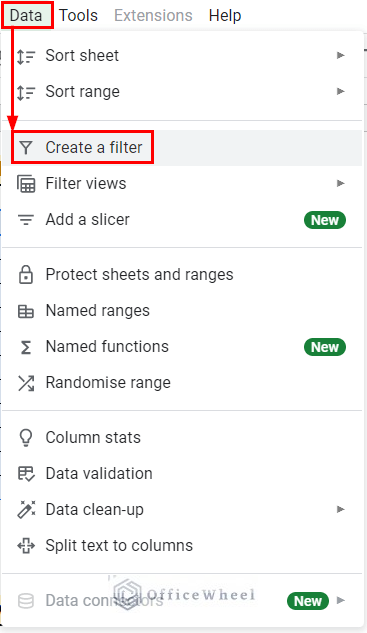Click the padlock icon for Protect sheets
367x633 pixels.
26,275
